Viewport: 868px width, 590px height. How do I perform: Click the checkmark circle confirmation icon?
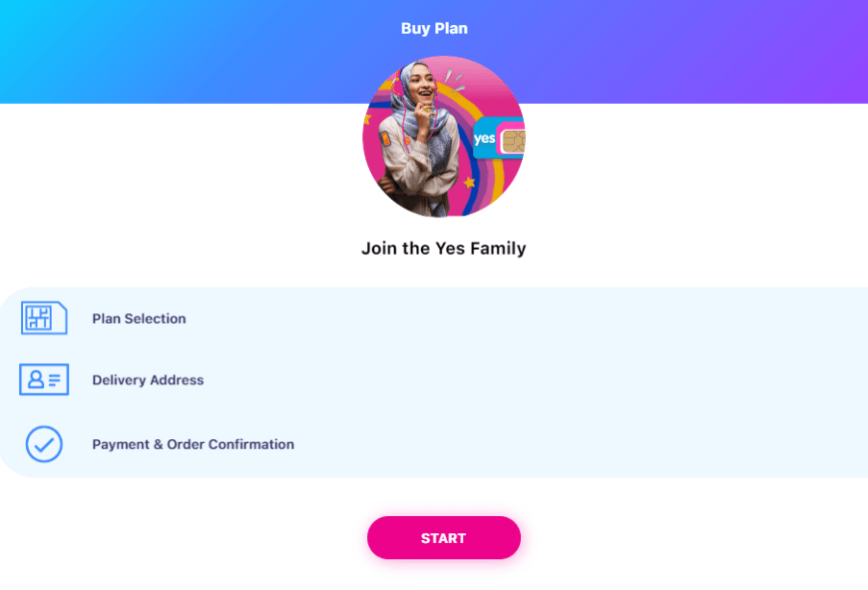click(x=44, y=443)
